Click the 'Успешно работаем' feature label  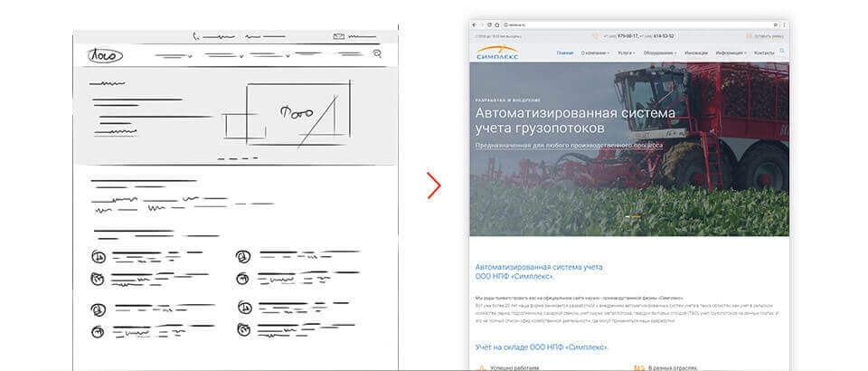click(514, 367)
